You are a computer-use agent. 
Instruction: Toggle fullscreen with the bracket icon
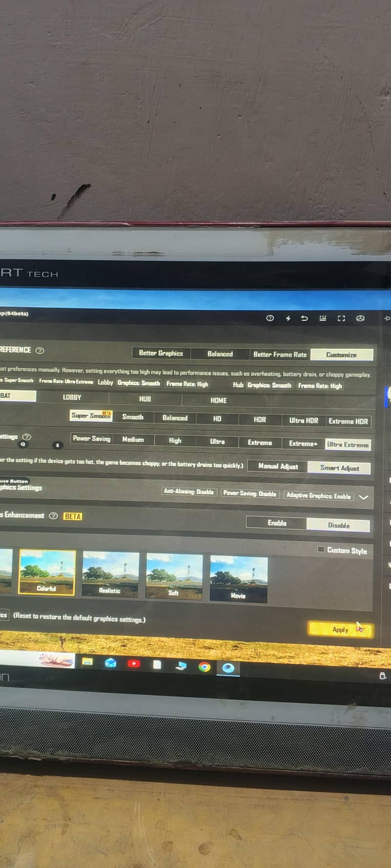pos(341,318)
